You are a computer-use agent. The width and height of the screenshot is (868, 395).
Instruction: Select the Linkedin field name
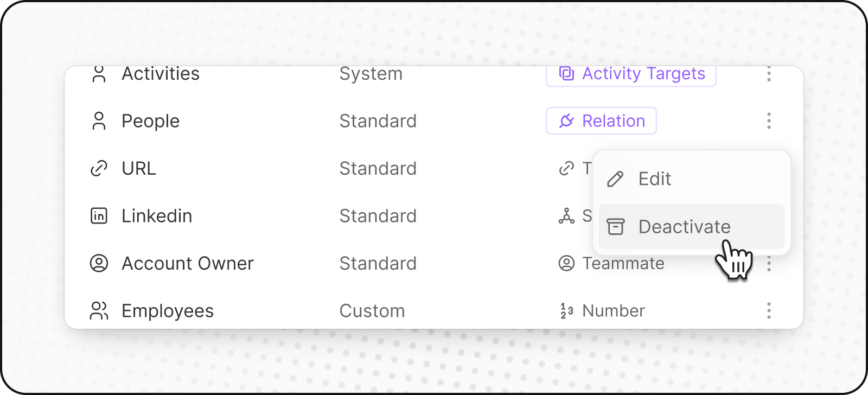[157, 216]
